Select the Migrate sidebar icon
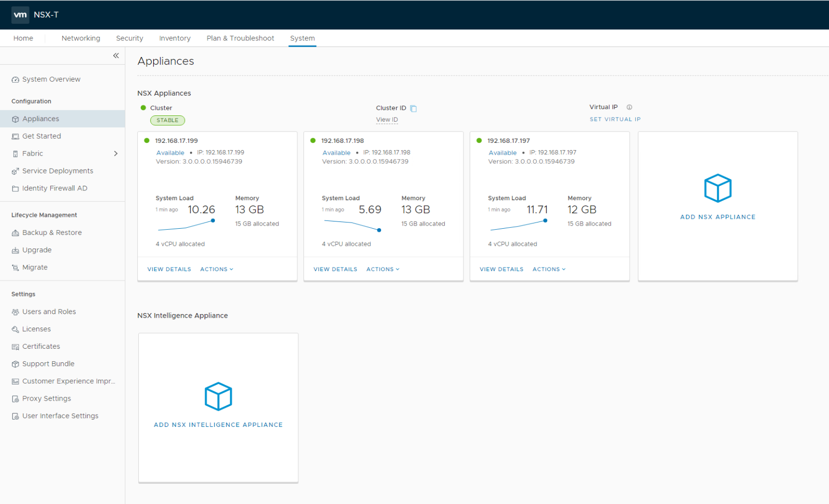The height and width of the screenshot is (504, 829). coord(15,267)
